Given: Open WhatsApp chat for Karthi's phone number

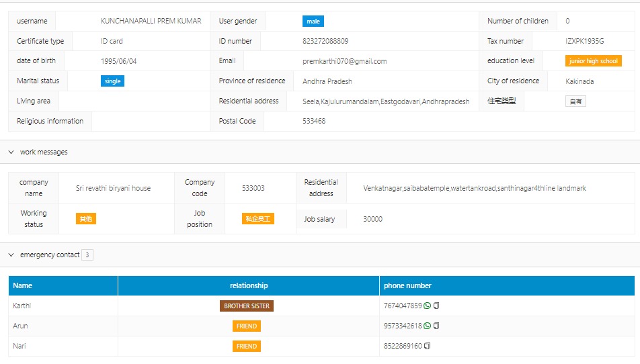Looking at the screenshot, I should (427, 306).
